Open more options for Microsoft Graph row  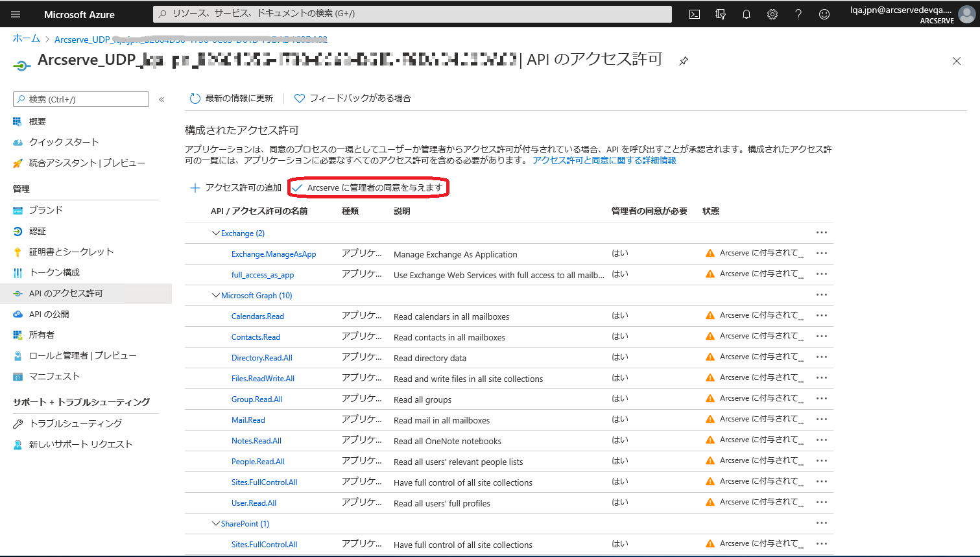click(822, 295)
